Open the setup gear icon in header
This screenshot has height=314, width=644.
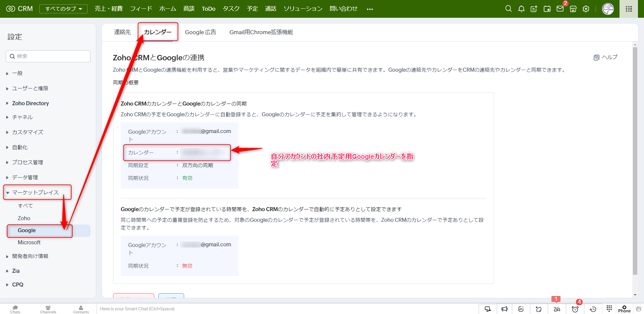[x=586, y=9]
